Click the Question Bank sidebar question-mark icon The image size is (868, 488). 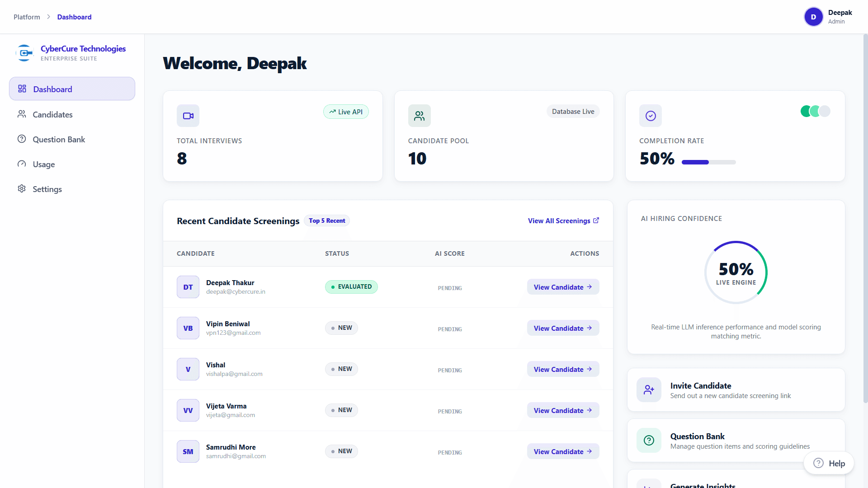click(22, 139)
